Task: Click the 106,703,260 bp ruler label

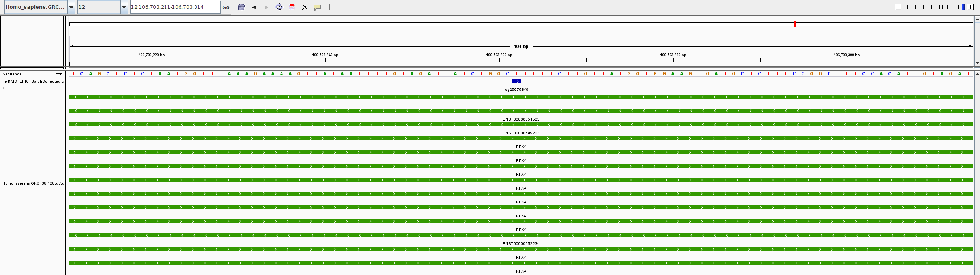Action: point(499,55)
